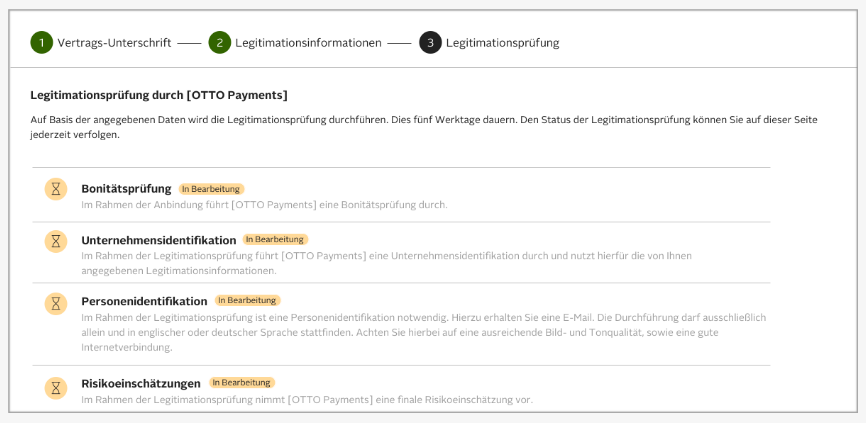The image size is (866, 423).
Task: Select the Personenidentifikation heading
Action: (x=144, y=300)
